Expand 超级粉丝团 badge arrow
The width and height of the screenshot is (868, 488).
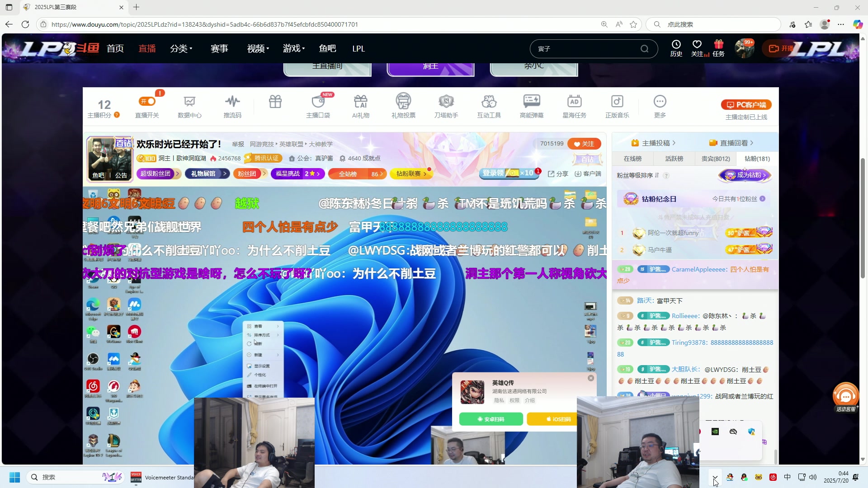177,174
